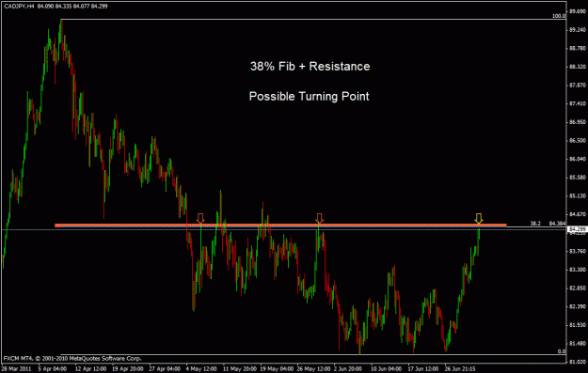
Task: Click the CADJPY,H4 symbol title text
Action: [20, 7]
